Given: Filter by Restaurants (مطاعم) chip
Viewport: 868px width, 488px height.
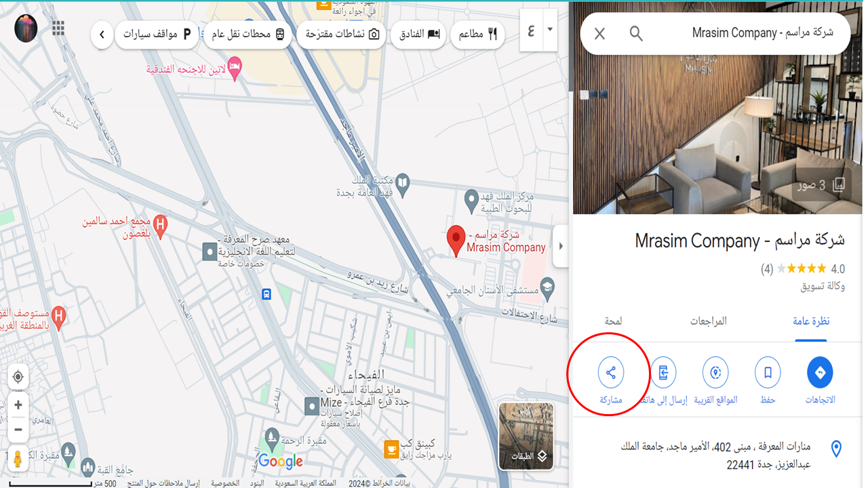Looking at the screenshot, I should [478, 34].
